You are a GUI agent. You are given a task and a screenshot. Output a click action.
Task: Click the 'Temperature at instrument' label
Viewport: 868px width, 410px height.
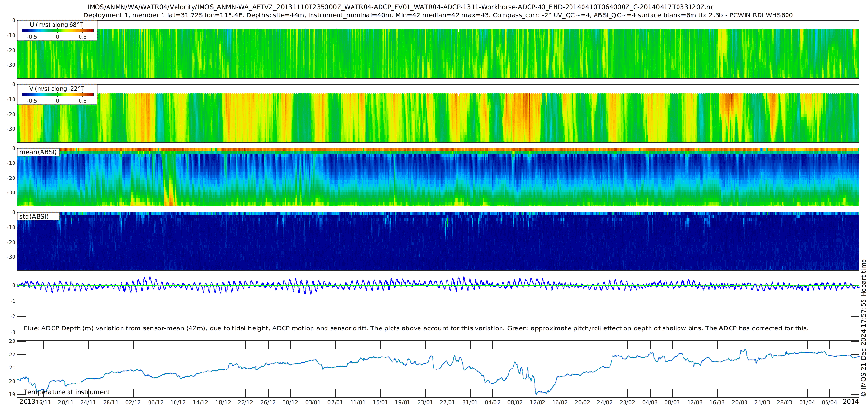tap(67, 392)
